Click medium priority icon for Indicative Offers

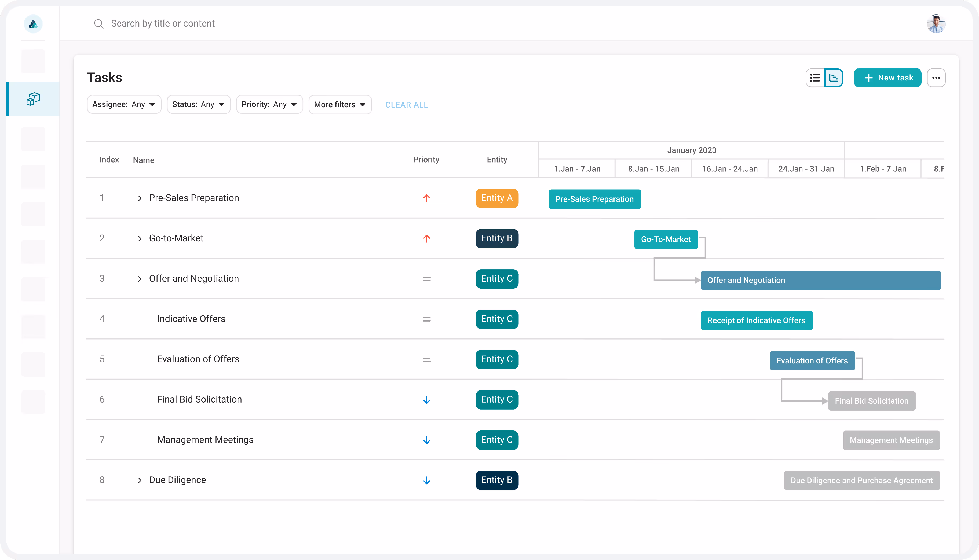pyautogui.click(x=426, y=319)
